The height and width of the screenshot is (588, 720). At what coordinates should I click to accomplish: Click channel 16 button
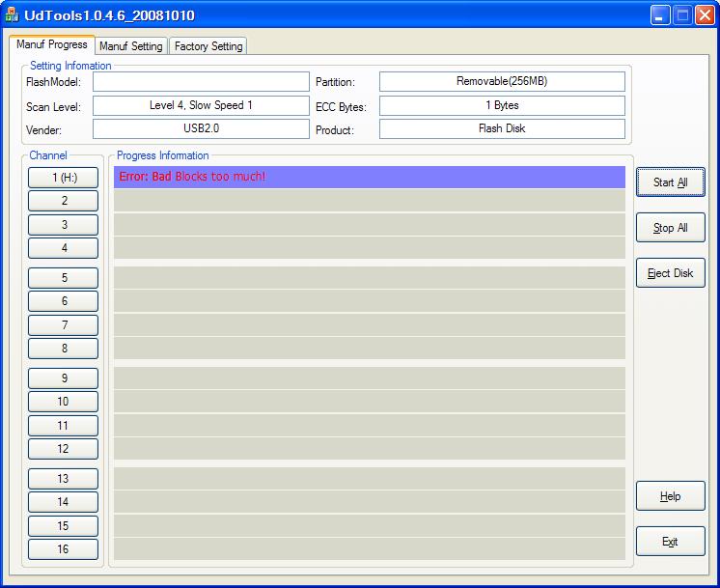[64, 549]
